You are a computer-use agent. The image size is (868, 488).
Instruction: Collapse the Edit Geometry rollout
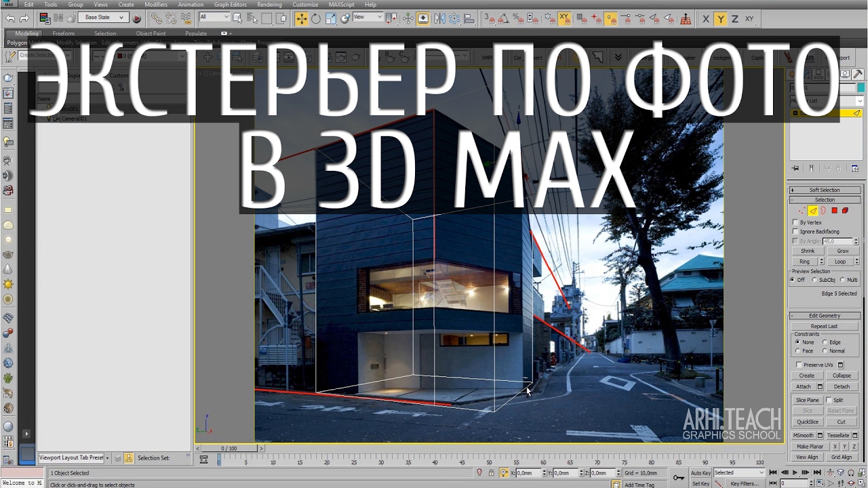pos(824,316)
